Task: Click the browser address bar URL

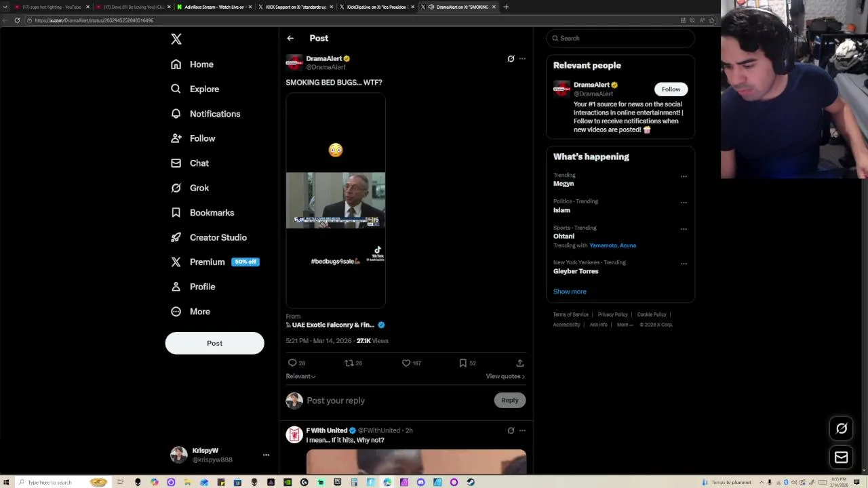Action: point(94,20)
